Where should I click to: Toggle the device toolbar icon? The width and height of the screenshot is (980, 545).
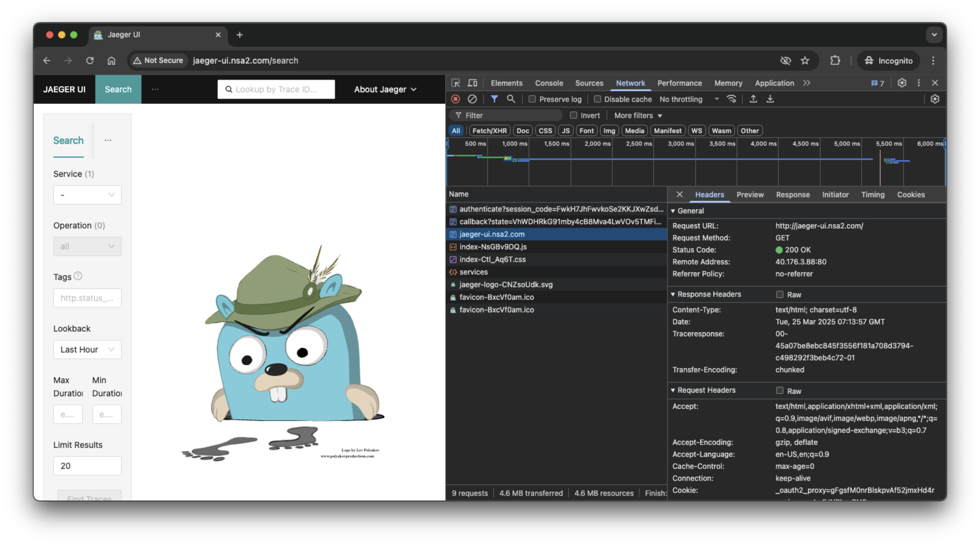(473, 83)
